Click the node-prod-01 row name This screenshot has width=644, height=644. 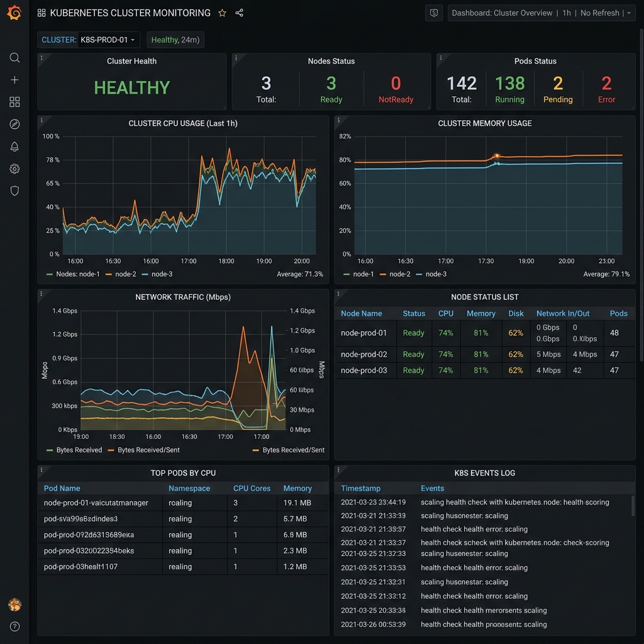coord(364,333)
